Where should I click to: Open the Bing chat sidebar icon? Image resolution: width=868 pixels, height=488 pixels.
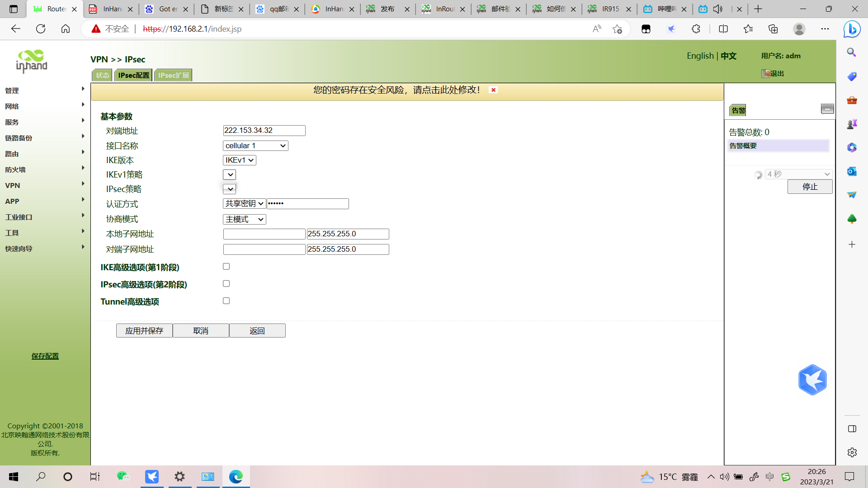(x=852, y=29)
